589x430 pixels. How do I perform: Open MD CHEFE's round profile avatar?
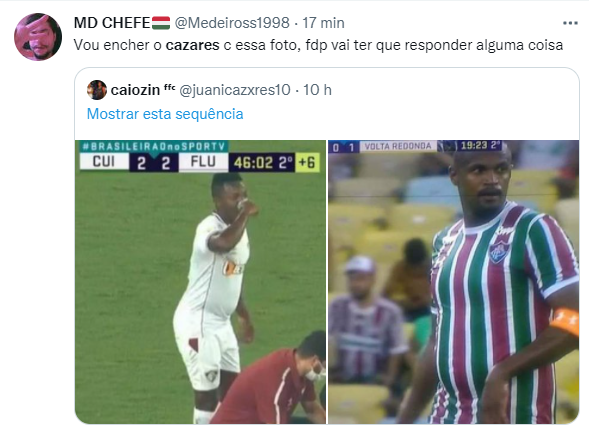pyautogui.click(x=38, y=37)
